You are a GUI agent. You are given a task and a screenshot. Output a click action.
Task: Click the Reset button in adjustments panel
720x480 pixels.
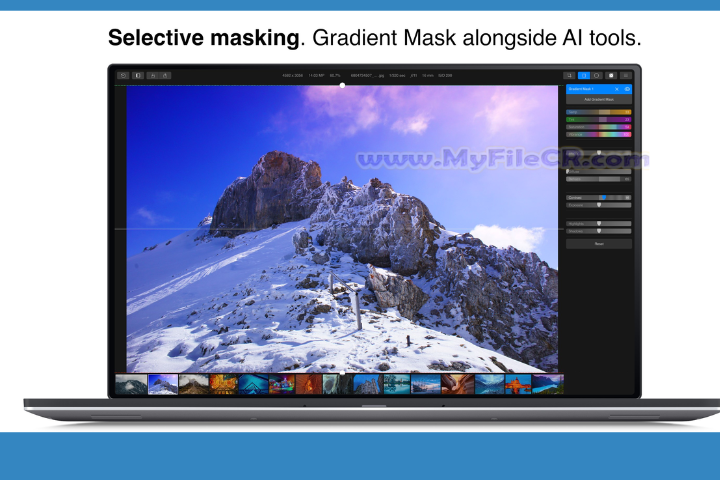pyautogui.click(x=599, y=244)
